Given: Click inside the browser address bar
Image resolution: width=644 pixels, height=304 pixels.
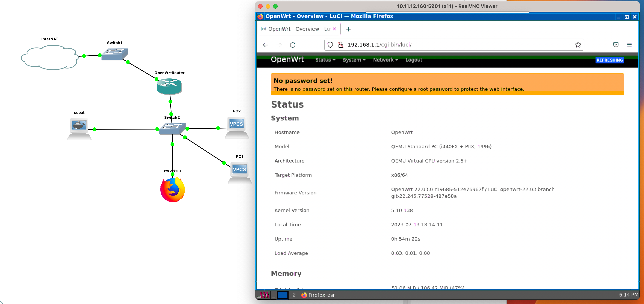Looking at the screenshot, I should [x=425, y=45].
